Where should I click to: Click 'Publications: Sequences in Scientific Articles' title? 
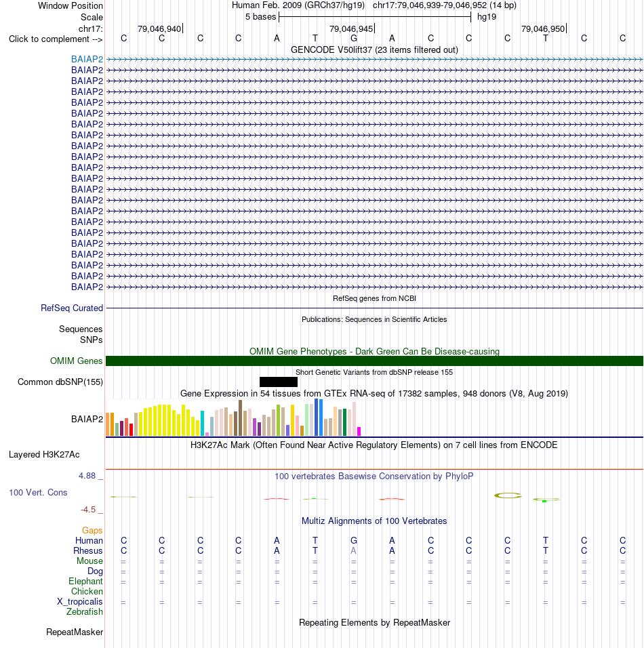374,319
